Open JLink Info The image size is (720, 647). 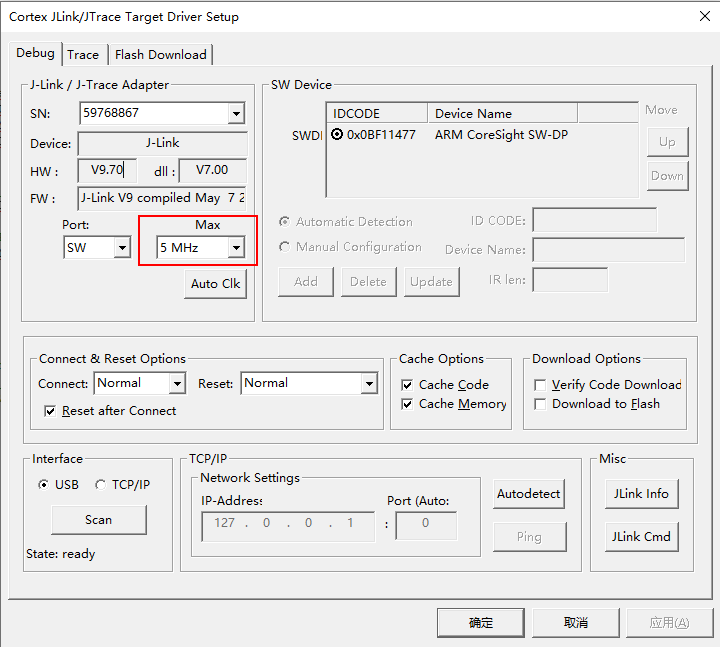pyautogui.click(x=641, y=494)
